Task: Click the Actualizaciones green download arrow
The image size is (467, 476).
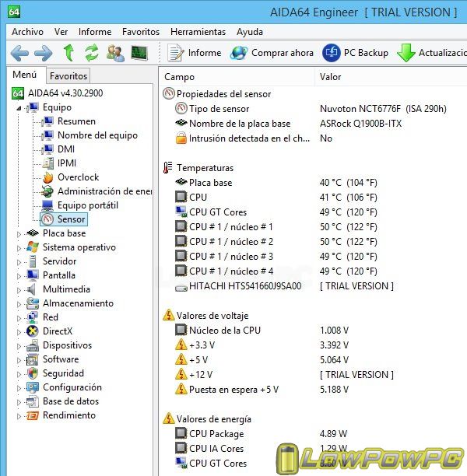Action: [406, 53]
